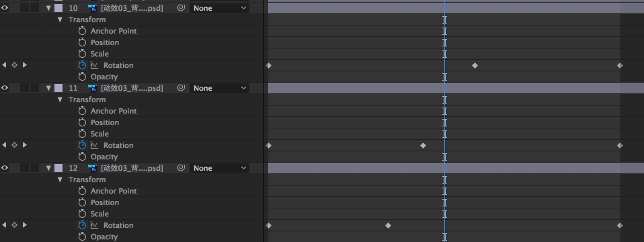
Task: Select Anchor Point property of layer 10
Action: coord(114,31)
